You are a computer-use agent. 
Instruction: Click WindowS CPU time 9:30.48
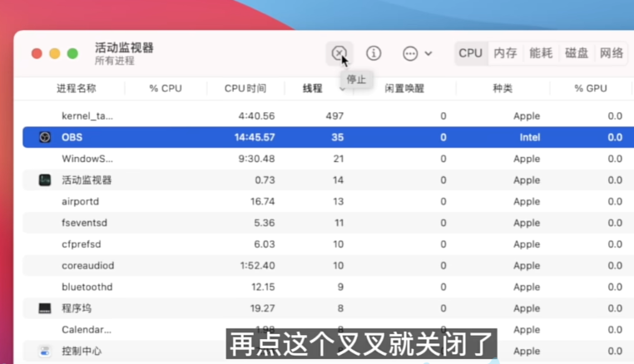pos(256,159)
